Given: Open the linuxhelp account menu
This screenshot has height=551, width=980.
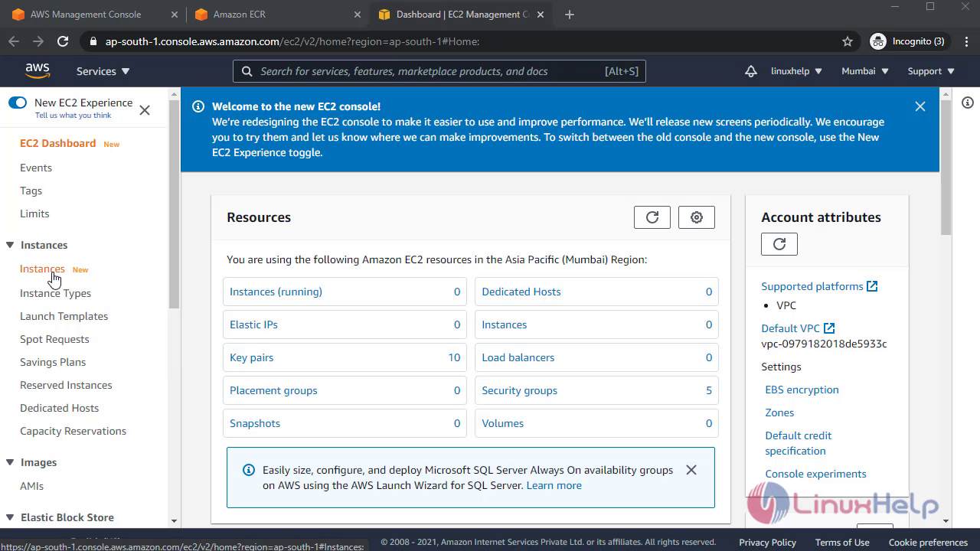Looking at the screenshot, I should (796, 71).
